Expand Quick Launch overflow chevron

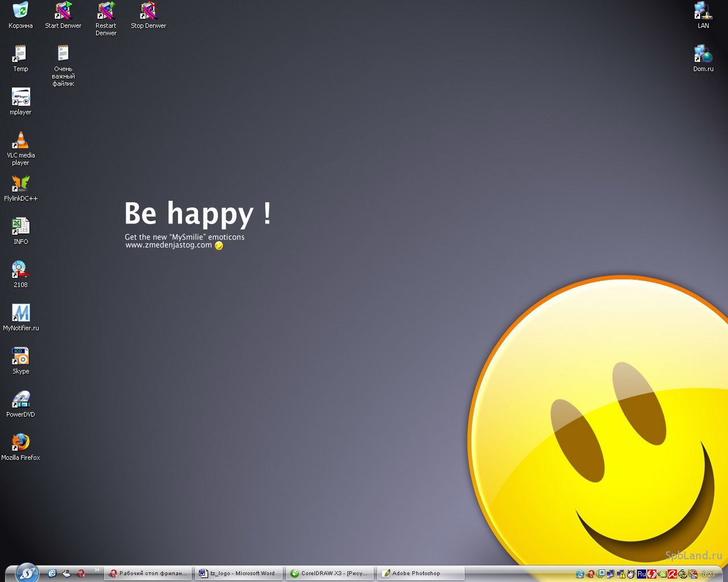click(97, 570)
